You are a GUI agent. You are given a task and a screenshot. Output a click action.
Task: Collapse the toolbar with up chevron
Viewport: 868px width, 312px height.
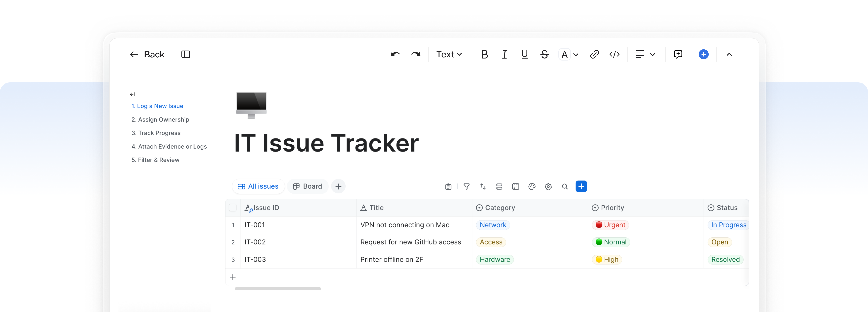coord(729,54)
